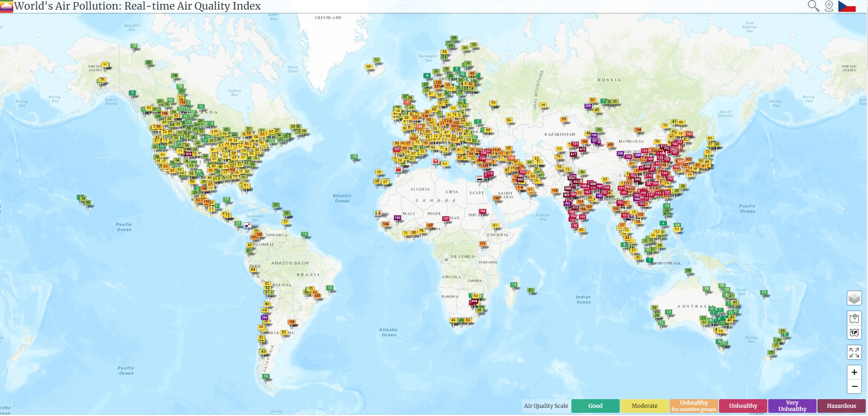Click the 264 purple marker in Chile
This screenshot has height=416, width=868.
tap(264, 318)
